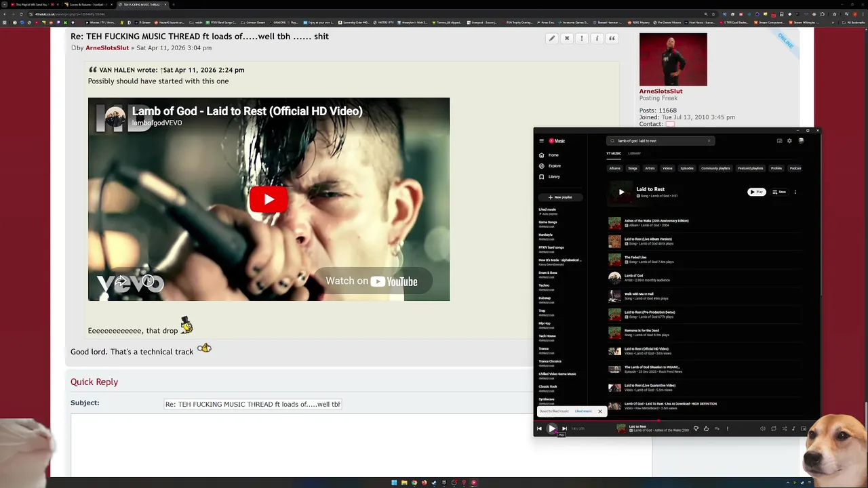This screenshot has width=868, height=488.
Task: Filter results by Videos chip
Action: pos(667,168)
